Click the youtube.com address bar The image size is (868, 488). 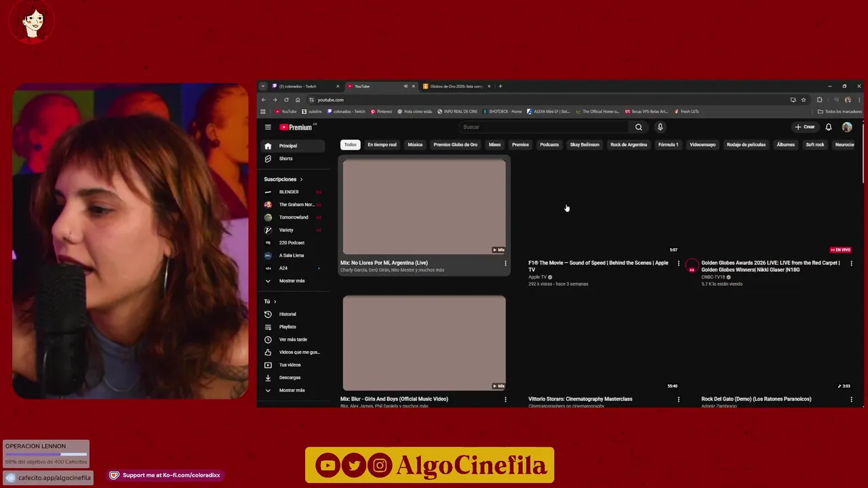[546, 100]
